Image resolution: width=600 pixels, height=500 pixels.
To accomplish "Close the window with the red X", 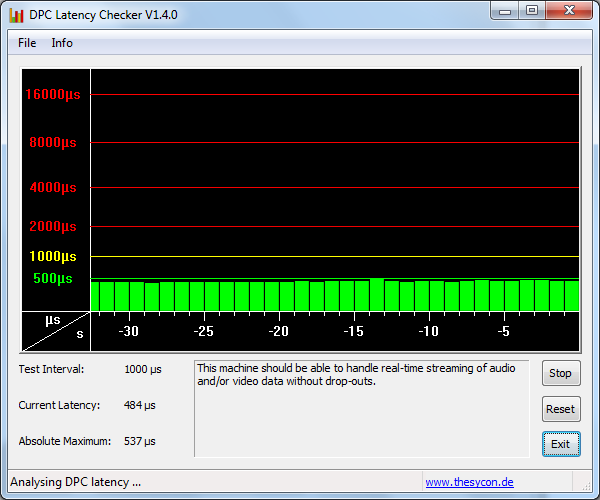I will pyautogui.click(x=567, y=11).
